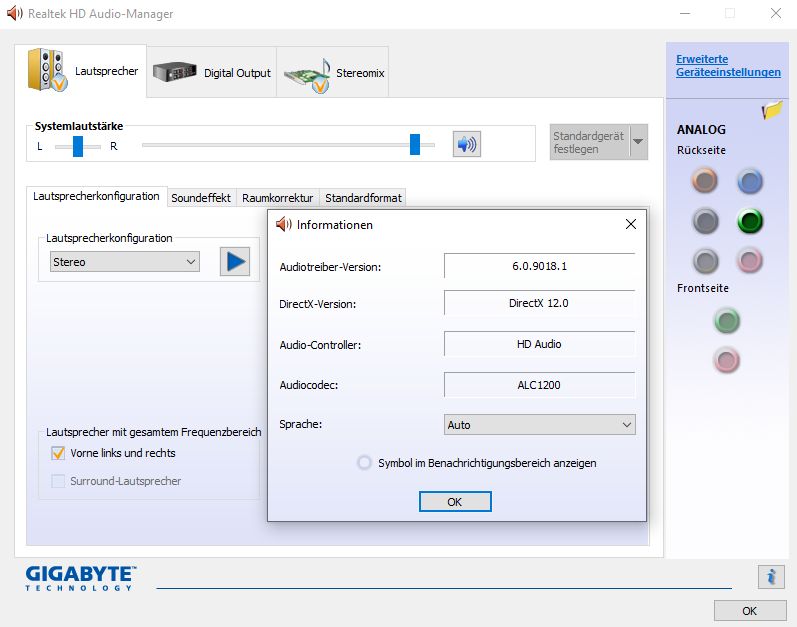This screenshot has width=797, height=627.
Task: Switch to the Lautsprecher device tab
Action: click(81, 71)
